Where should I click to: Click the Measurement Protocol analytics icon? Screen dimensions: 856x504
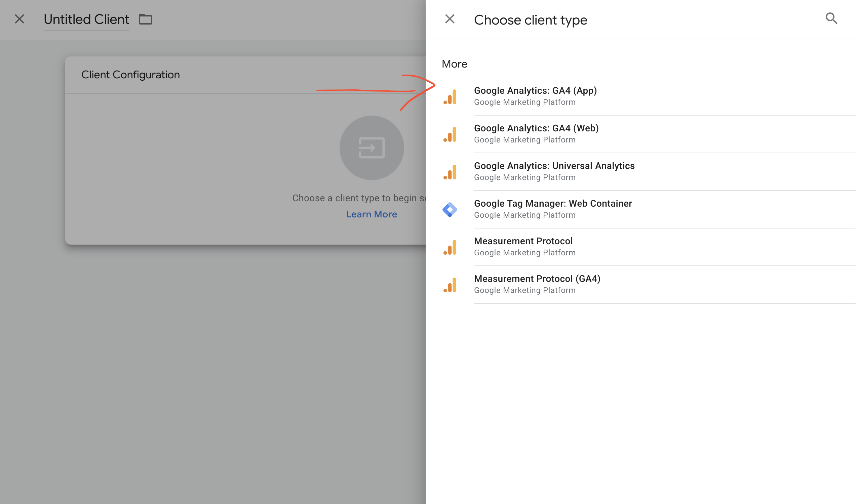450,247
